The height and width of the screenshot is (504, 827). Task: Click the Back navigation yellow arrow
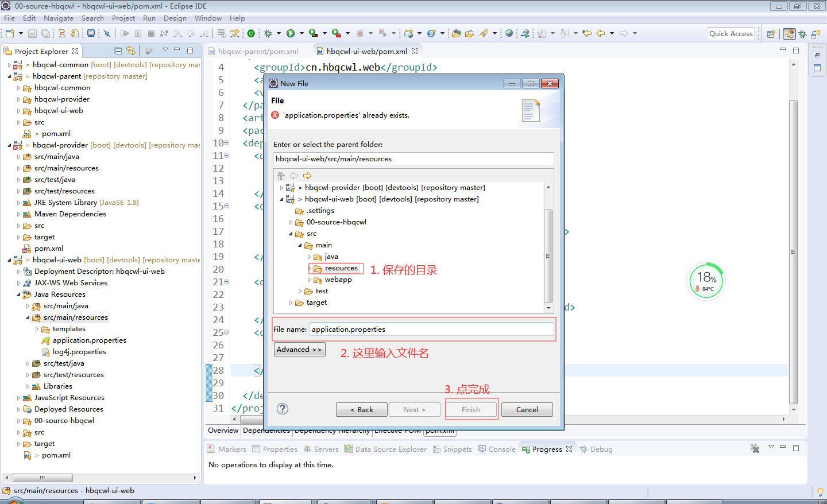(x=600, y=33)
